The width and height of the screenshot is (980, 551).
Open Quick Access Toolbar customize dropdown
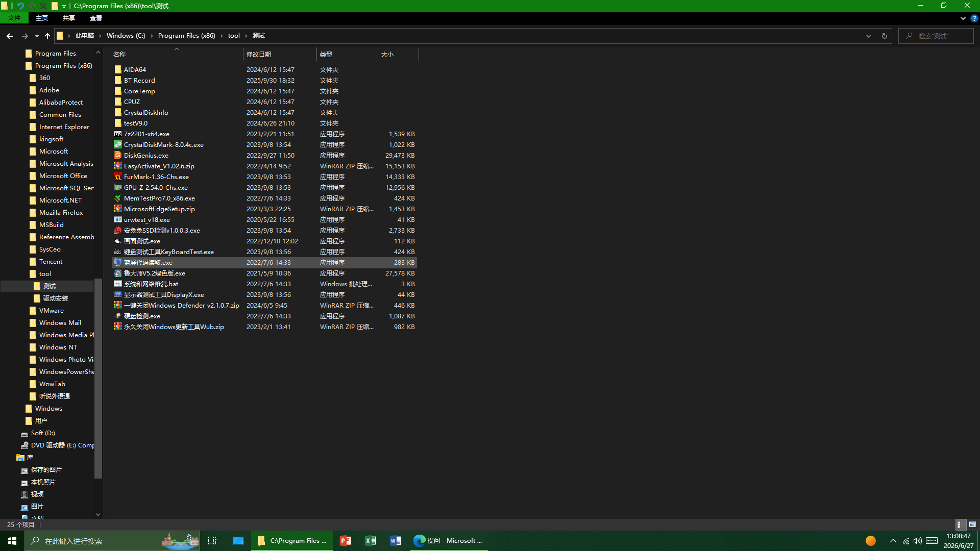[64, 6]
